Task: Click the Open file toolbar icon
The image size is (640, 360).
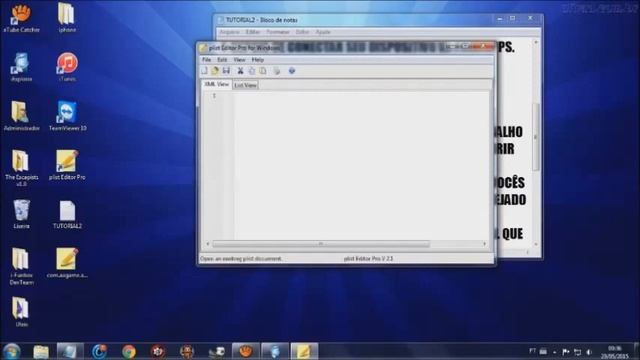Action: pyautogui.click(x=215, y=71)
